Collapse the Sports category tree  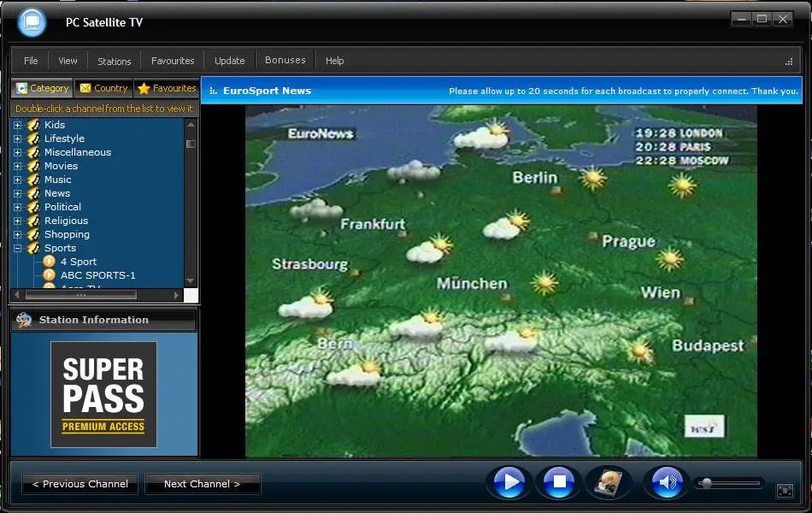(17, 248)
